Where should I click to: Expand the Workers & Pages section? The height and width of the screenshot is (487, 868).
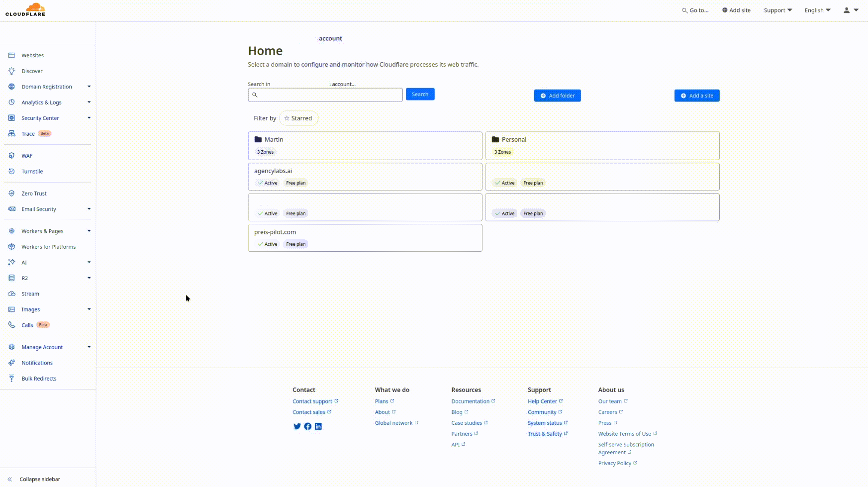(x=42, y=231)
